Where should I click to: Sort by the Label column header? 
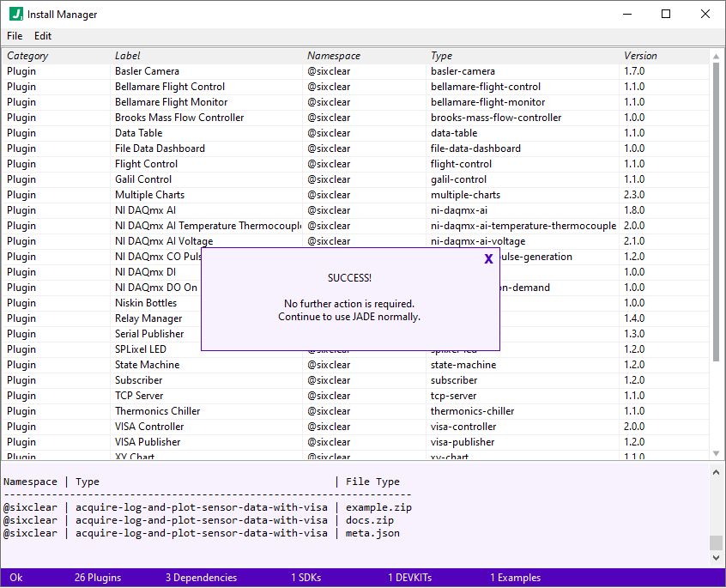127,56
